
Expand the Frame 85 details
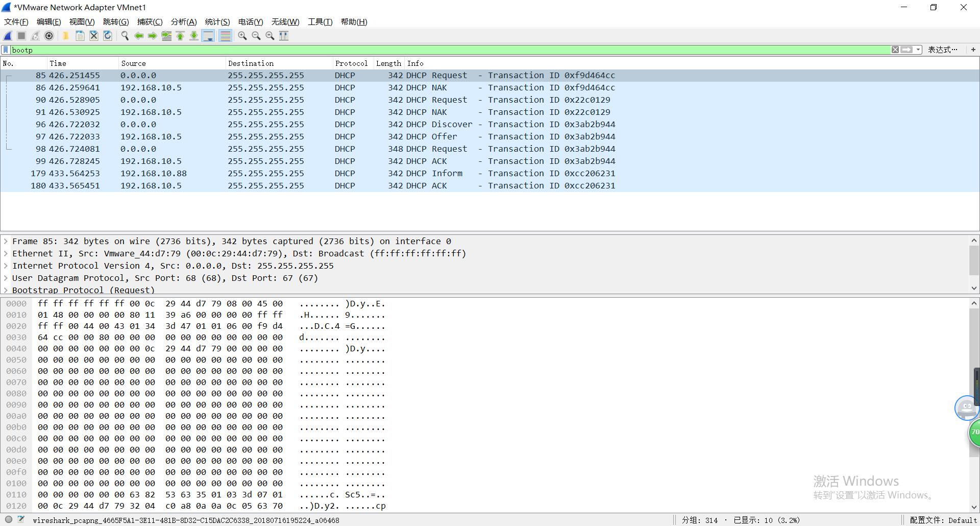[6, 241]
